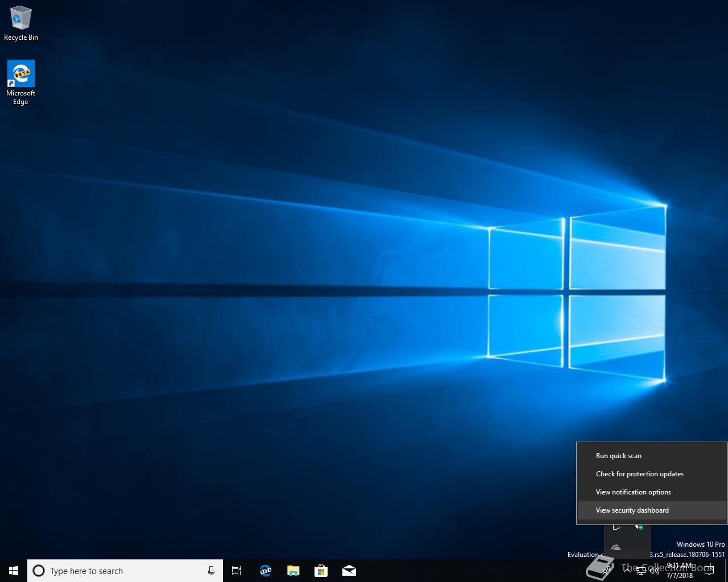Open the Windows Start menu

coord(14,571)
